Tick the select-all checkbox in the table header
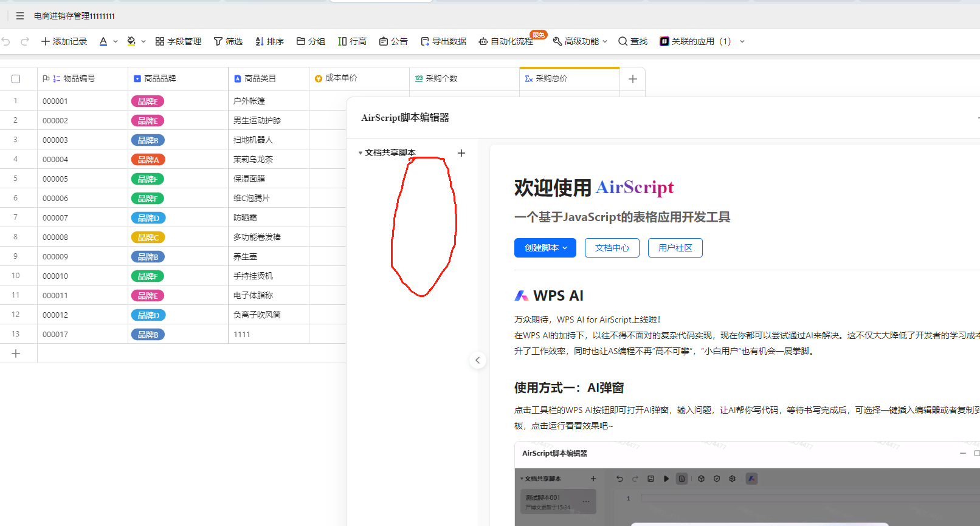 [16, 79]
